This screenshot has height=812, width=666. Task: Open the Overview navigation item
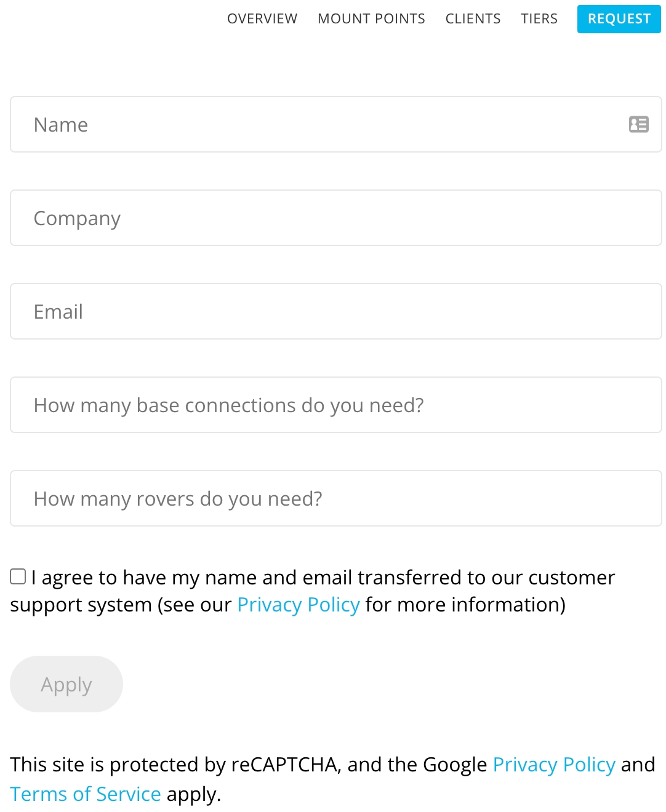pos(262,19)
